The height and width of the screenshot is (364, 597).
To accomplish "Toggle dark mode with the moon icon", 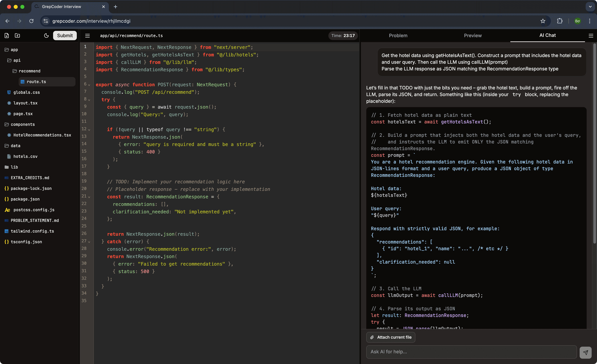I will [x=46, y=35].
